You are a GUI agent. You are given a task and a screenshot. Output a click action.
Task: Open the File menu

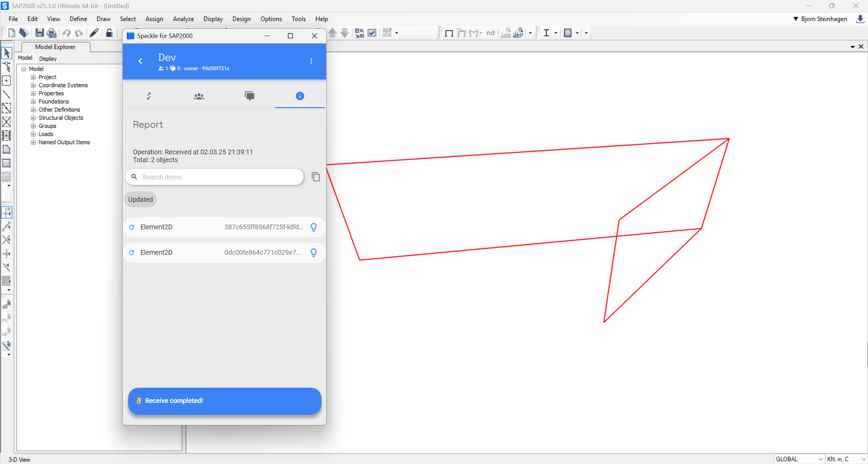pos(13,19)
